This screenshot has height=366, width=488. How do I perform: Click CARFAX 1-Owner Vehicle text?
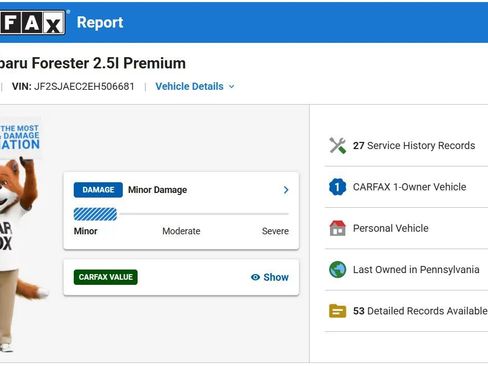click(x=409, y=187)
